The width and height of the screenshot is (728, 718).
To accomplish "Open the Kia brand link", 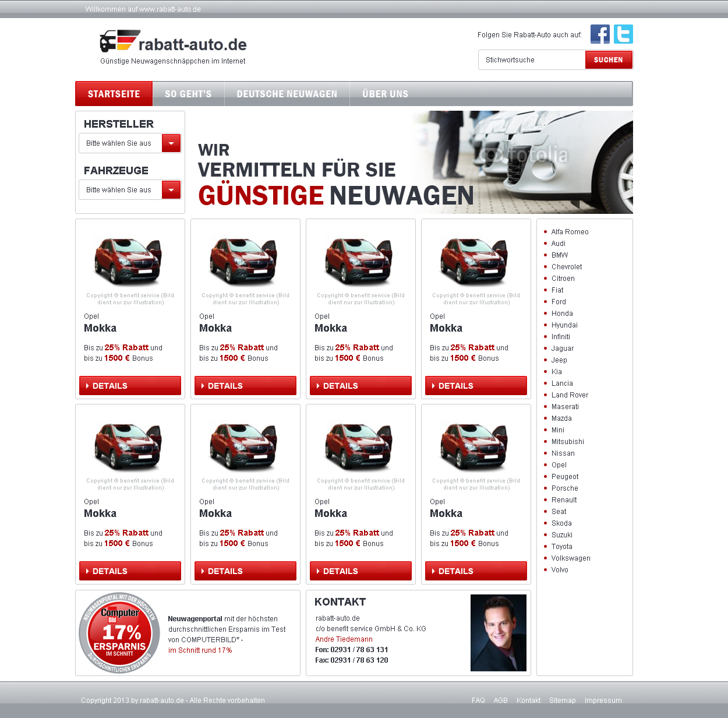I will click(x=557, y=372).
